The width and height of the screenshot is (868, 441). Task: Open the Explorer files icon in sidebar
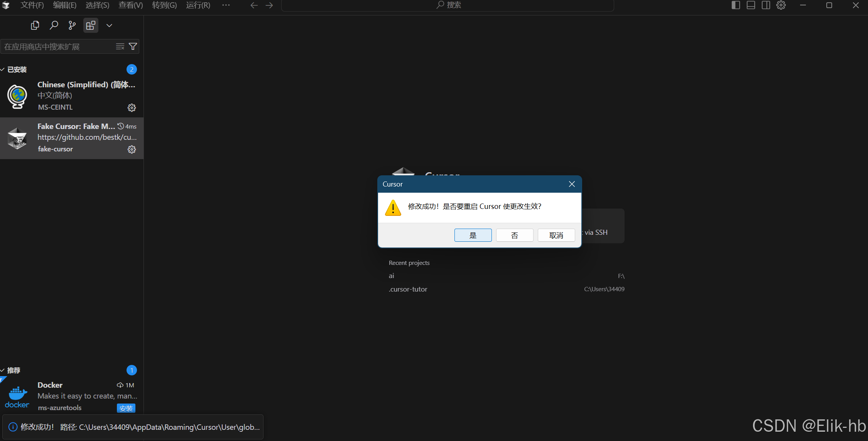coord(35,25)
